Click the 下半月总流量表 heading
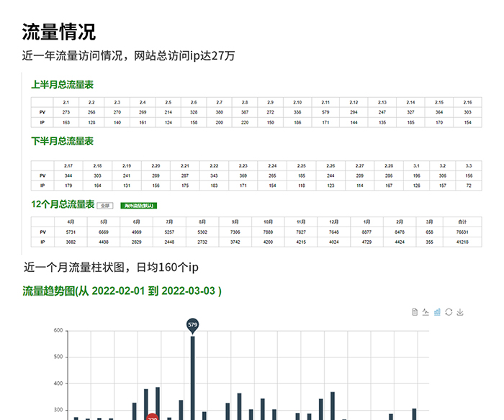 pos(62,141)
